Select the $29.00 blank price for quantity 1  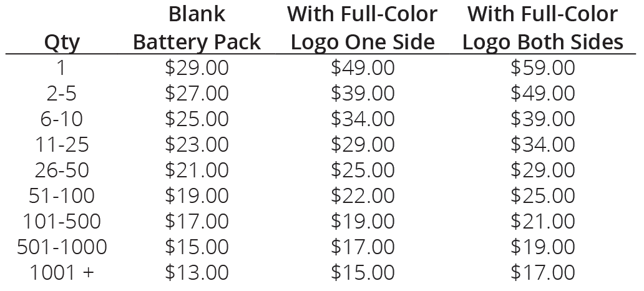tap(197, 68)
